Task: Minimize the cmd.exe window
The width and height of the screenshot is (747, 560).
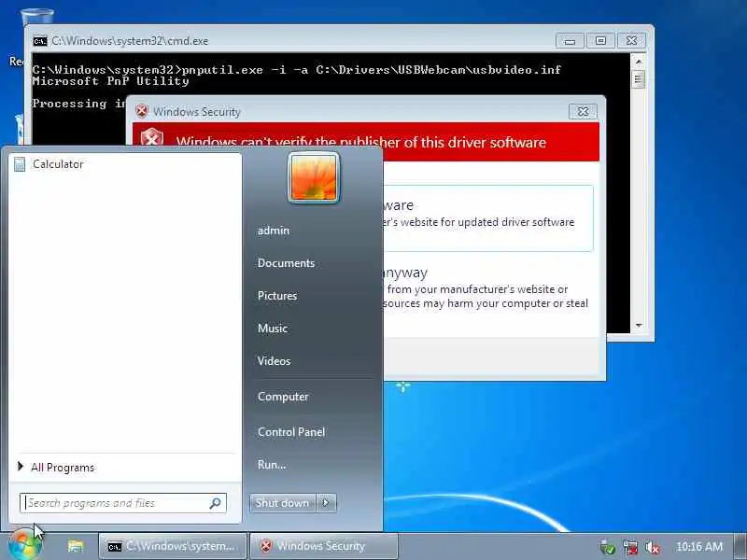Action: pyautogui.click(x=570, y=41)
